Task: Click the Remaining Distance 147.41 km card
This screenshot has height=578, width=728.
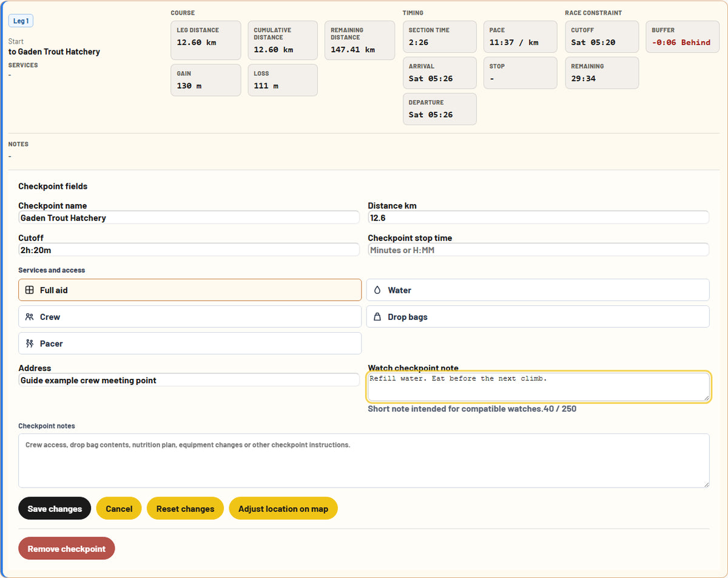Action: click(360, 40)
